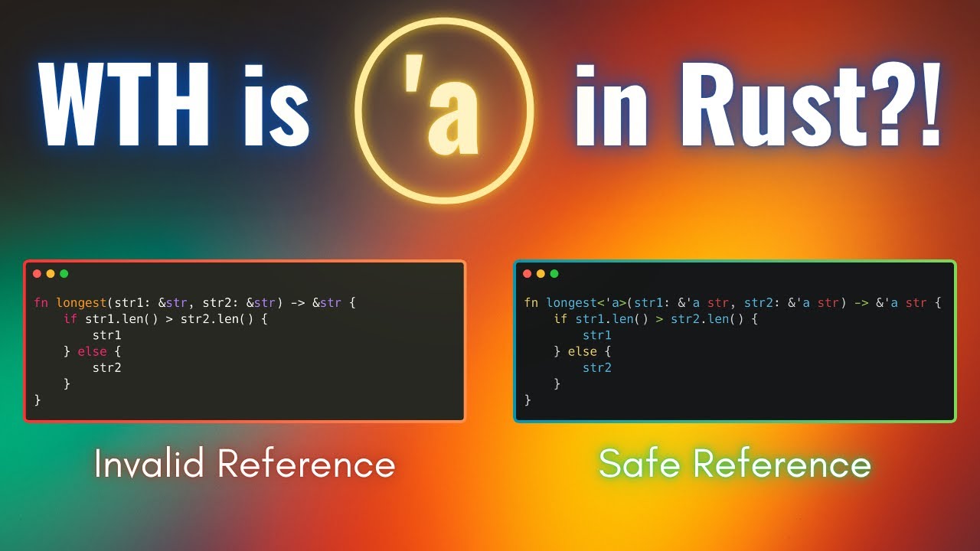
Task: Click the yellow dot in the Invalid Reference window
Action: pos(51,273)
